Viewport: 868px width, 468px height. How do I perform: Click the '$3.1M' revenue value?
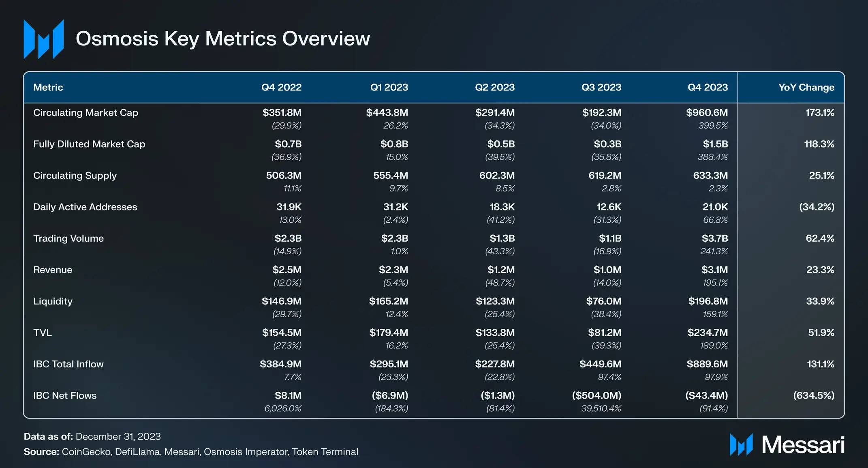coord(714,270)
